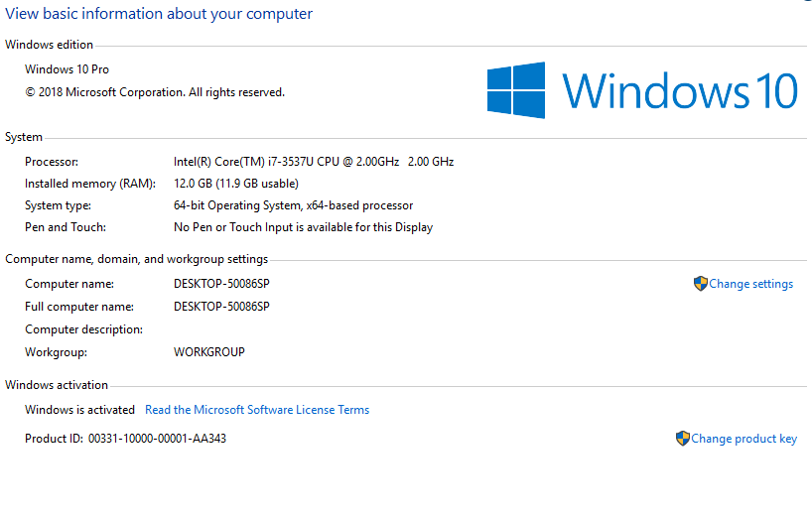The height and width of the screenshot is (522, 812).
Task: Select the DESKTOP-50086SP value beside Full computer name
Action: coord(221,307)
